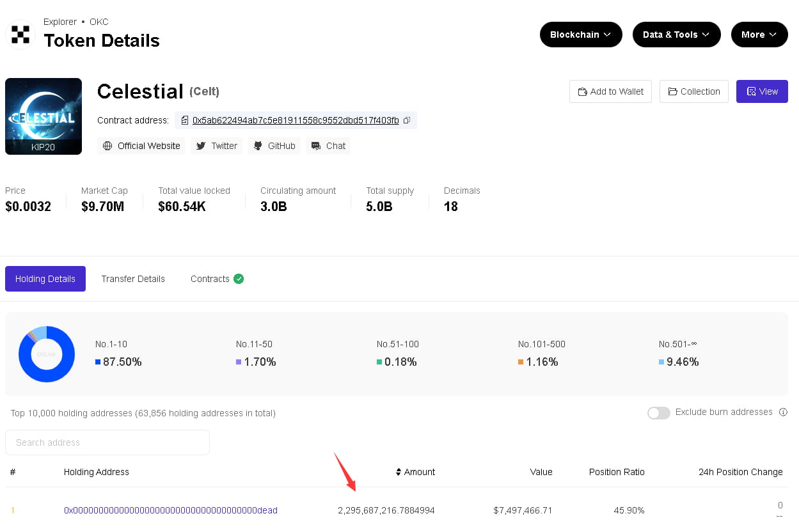This screenshot has width=799, height=532.
Task: Click the light blue No.501-∞ legend swatch
Action: [661, 362]
